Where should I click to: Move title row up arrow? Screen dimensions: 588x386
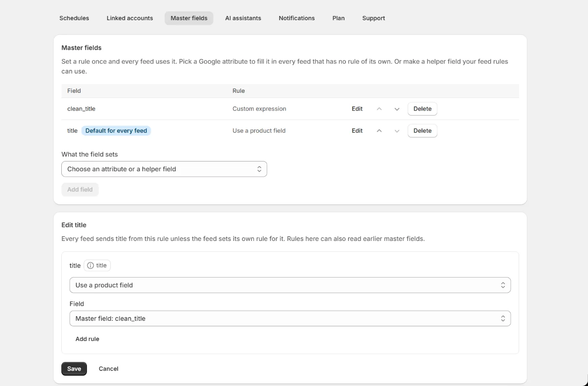pos(379,131)
